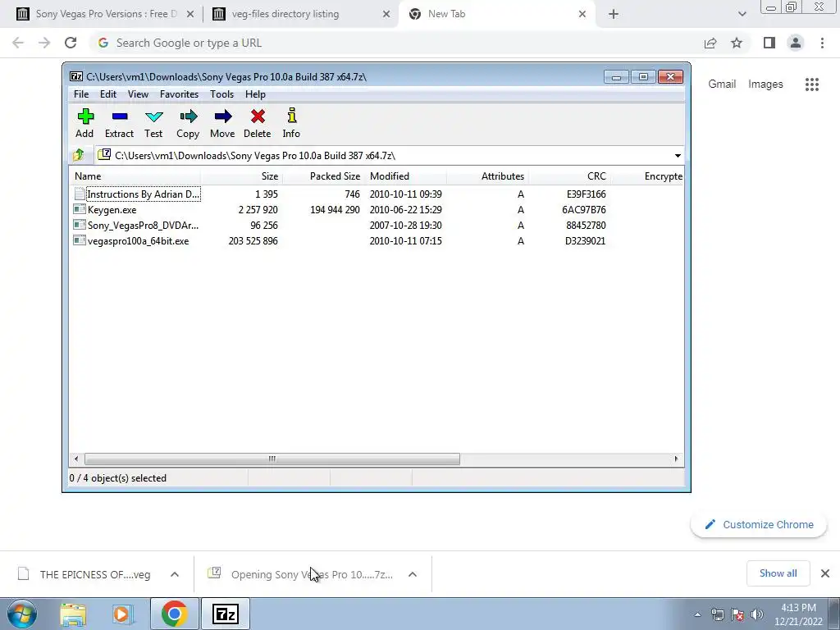Click the volume speaker tray icon

[757, 614]
